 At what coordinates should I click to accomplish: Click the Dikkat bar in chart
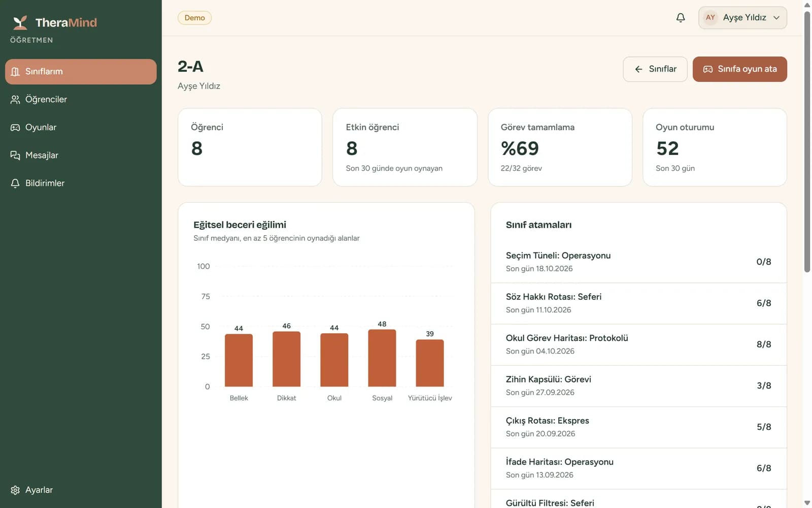tap(286, 359)
